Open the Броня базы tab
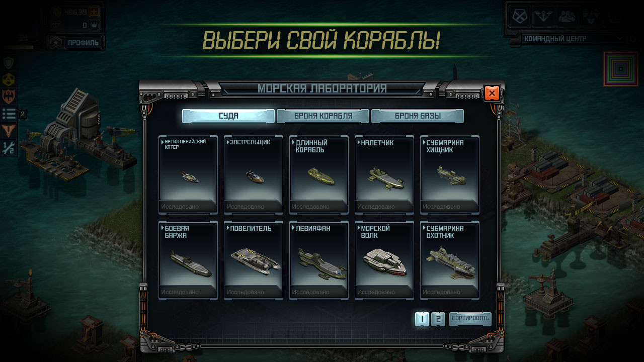Screen dimensions: 644x362 [x=418, y=116]
